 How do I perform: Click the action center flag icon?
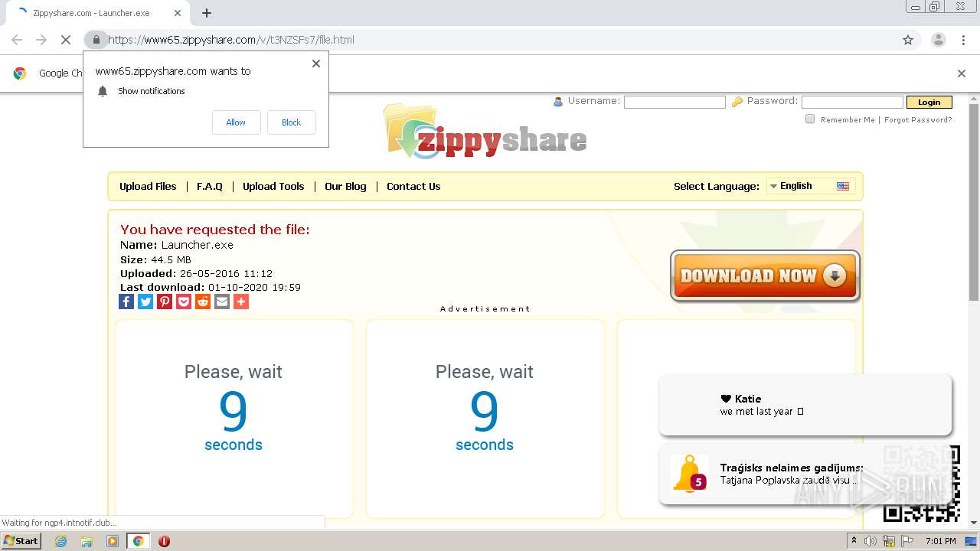point(906,541)
